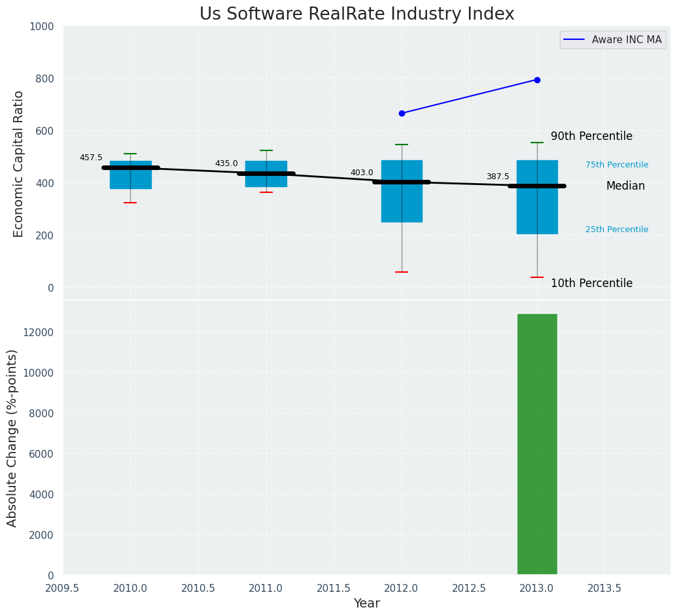This screenshot has width=677, height=616.
Task: Click the 25th Percentile annotation
Action: point(617,230)
